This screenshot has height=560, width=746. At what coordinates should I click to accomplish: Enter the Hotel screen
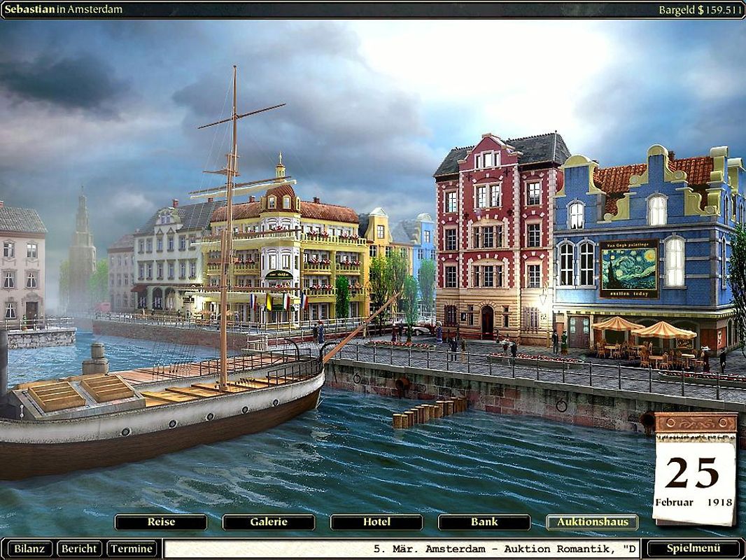click(x=377, y=522)
